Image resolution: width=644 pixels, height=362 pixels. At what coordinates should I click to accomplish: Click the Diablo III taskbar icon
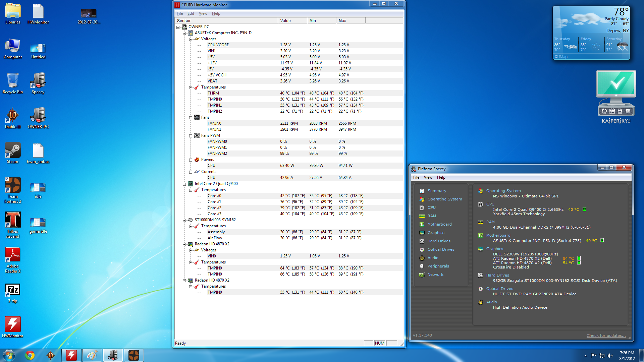point(51,355)
